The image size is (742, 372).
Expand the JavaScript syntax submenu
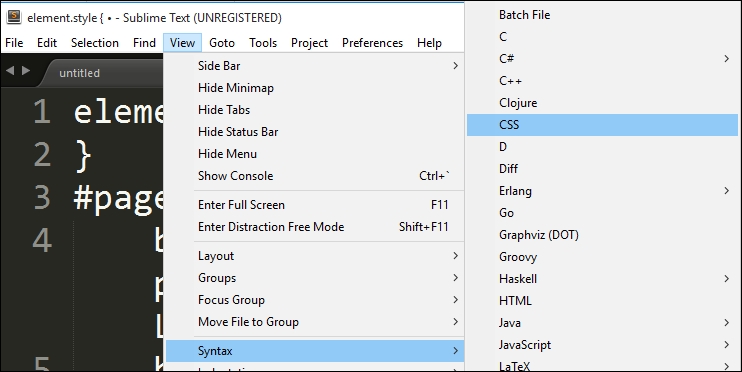[602, 345]
